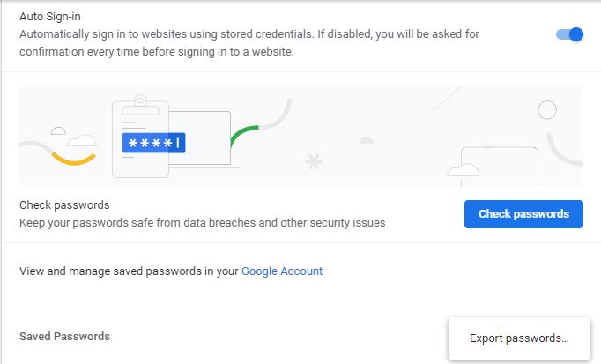Viewport: 601px width, 364px height.
Task: Click the blue masked password field graphic
Action: (x=153, y=143)
